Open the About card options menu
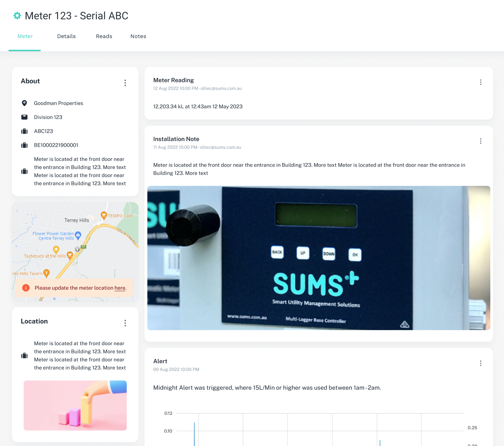 [x=125, y=83]
